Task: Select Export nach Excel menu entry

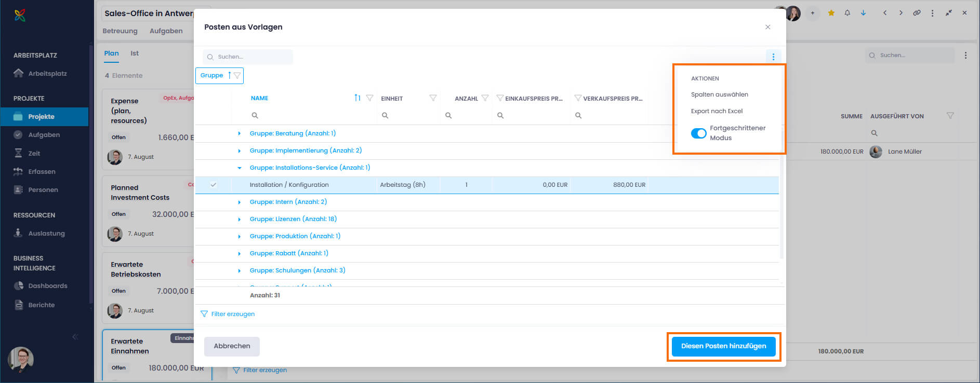Action: click(717, 111)
